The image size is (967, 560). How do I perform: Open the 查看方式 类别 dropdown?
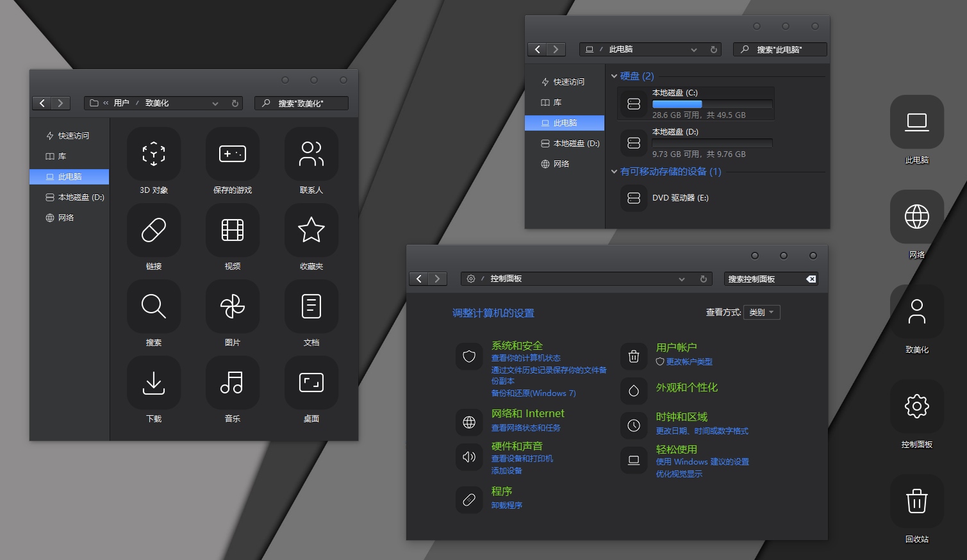761,313
